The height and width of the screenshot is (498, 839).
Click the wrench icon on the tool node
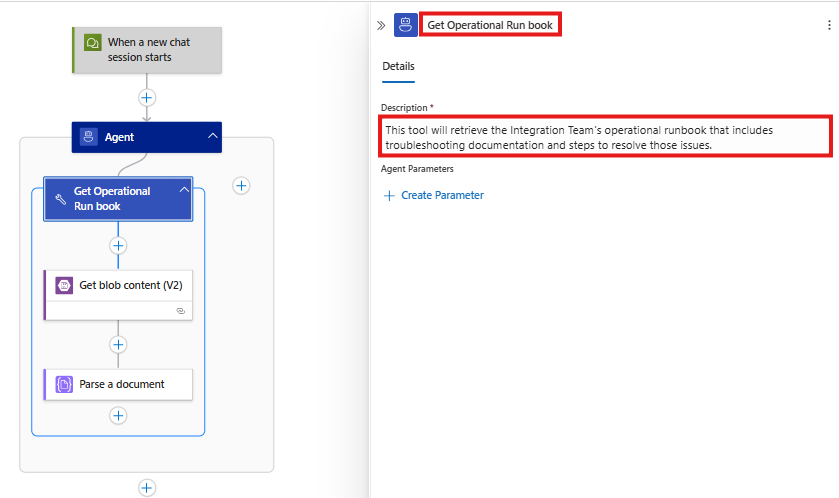tap(60, 198)
